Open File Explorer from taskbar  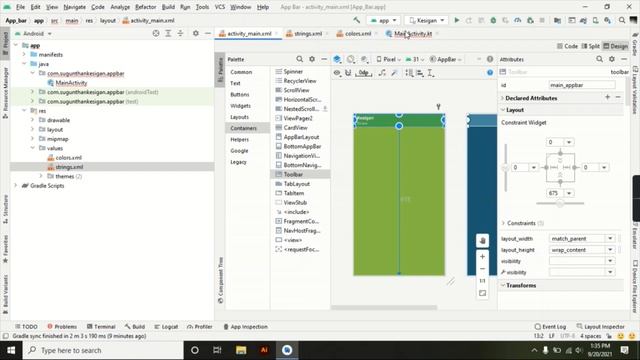tap(241, 350)
